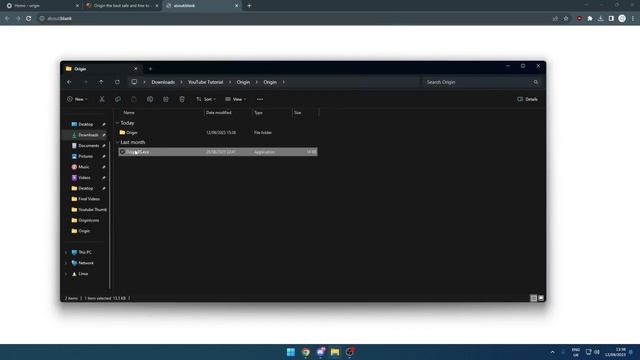Click the Rename icon in Explorer toolbar
Screen dimensions: 640x360
pyautogui.click(x=150, y=99)
